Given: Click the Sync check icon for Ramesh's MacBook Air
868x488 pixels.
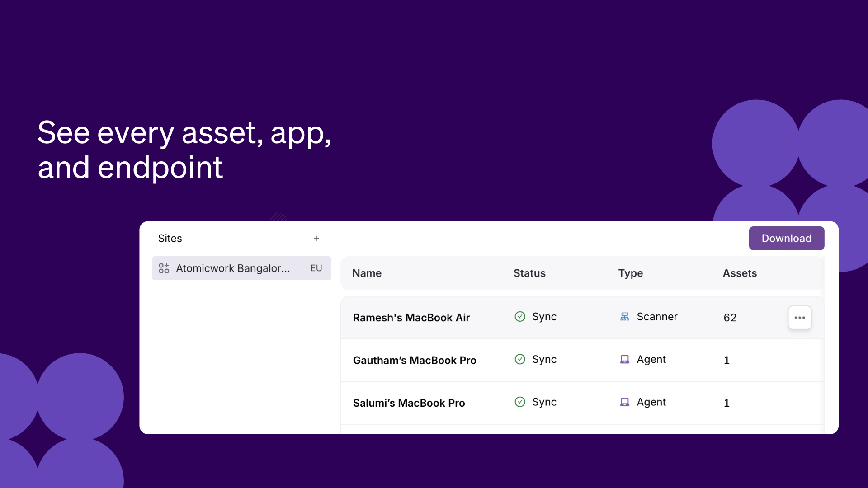Looking at the screenshot, I should point(520,316).
